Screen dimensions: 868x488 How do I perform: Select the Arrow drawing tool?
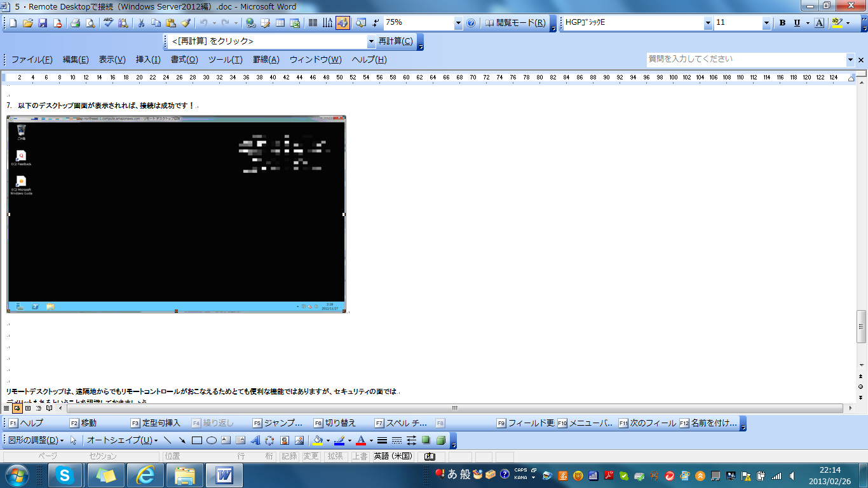click(x=182, y=440)
